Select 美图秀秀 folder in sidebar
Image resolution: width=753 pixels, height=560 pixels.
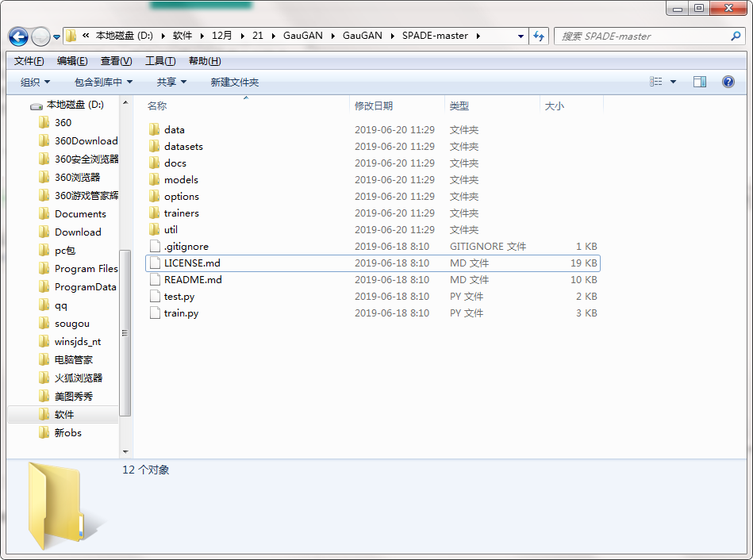[66, 397]
